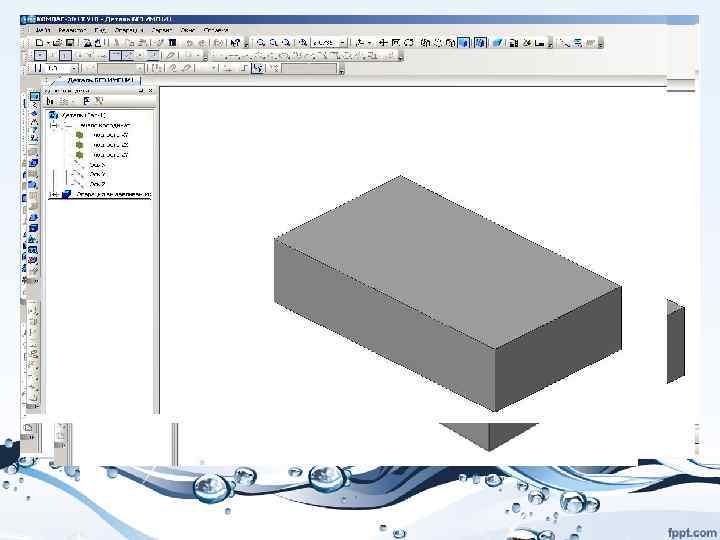Switch to the Деталь БЕЗ ИМЕНИ1 document tab
Screen dimensions: 720x540
(x=100, y=80)
